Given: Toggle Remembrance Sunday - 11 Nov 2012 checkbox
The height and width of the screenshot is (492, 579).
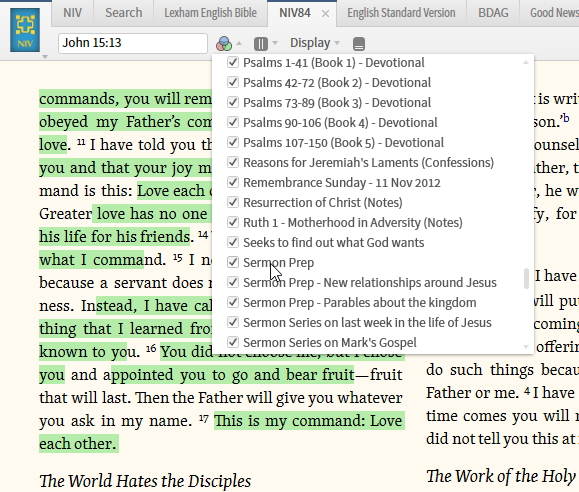Looking at the screenshot, I should [233, 182].
